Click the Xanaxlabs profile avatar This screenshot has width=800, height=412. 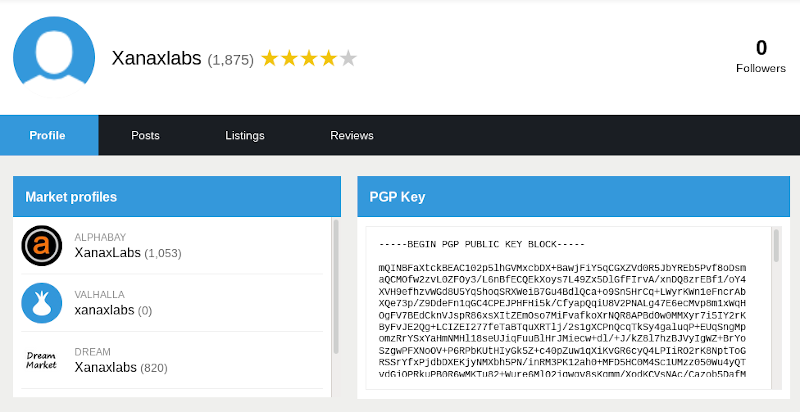click(x=54, y=57)
